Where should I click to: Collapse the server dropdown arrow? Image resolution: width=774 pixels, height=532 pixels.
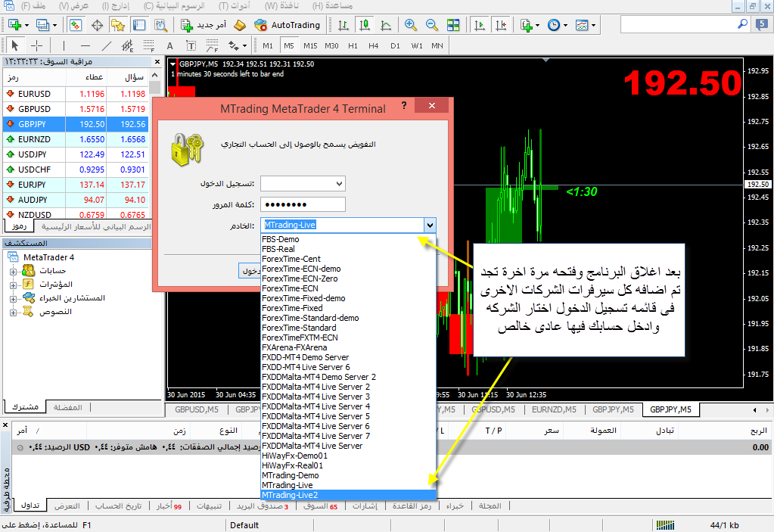tap(430, 225)
